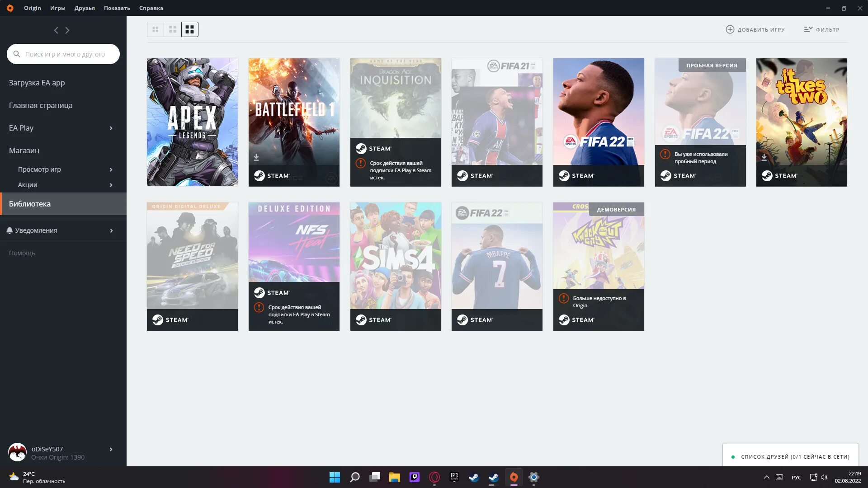Viewport: 868px width, 488px height.
Task: Open the Origin menu
Action: pyautogui.click(x=33, y=8)
